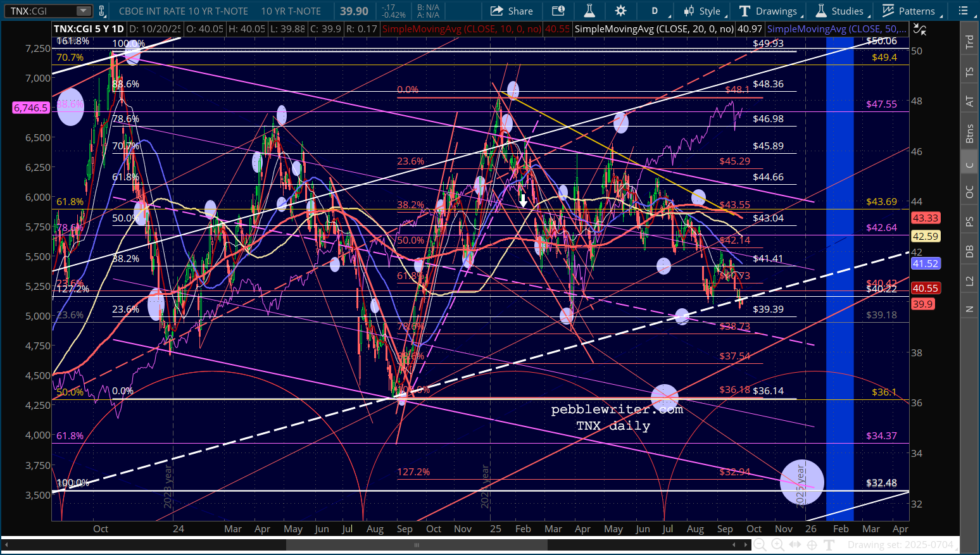Select the text drawing tool icon
This screenshot has width=980, height=555.
click(829, 545)
